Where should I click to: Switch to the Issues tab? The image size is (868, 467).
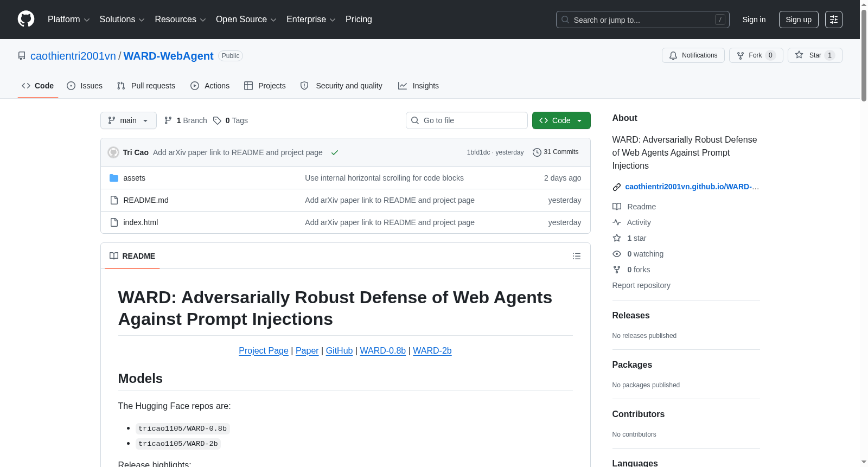85,86
